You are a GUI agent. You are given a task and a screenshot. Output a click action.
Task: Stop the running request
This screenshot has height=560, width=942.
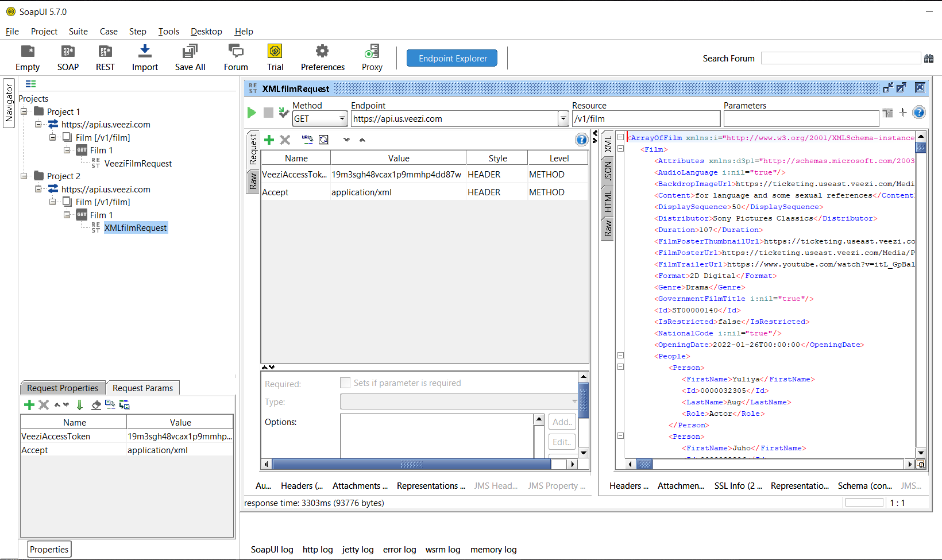(268, 113)
